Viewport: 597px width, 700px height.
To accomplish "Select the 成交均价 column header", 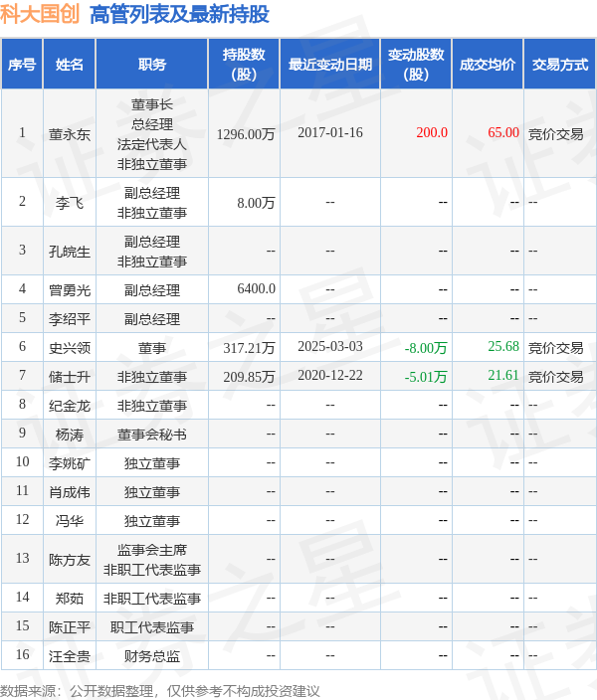I will [x=488, y=65].
